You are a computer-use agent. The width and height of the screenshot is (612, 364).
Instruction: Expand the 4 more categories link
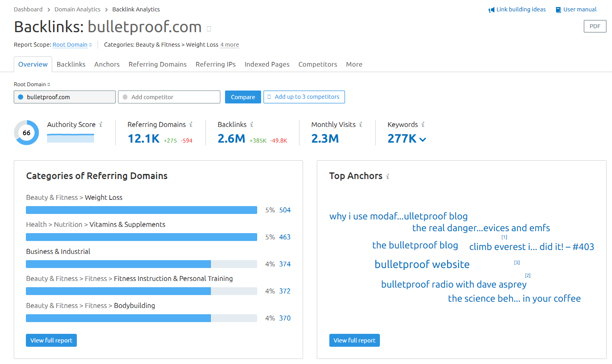pyautogui.click(x=230, y=45)
